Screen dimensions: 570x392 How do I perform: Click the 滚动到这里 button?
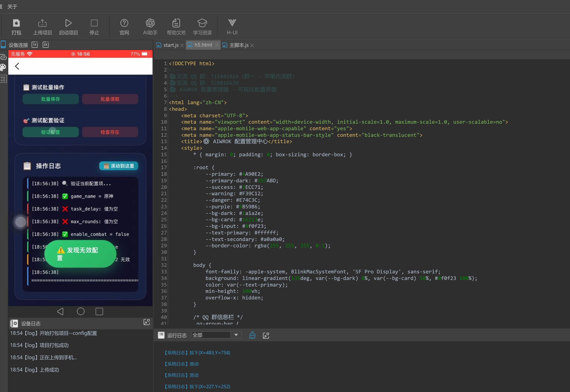(119, 166)
